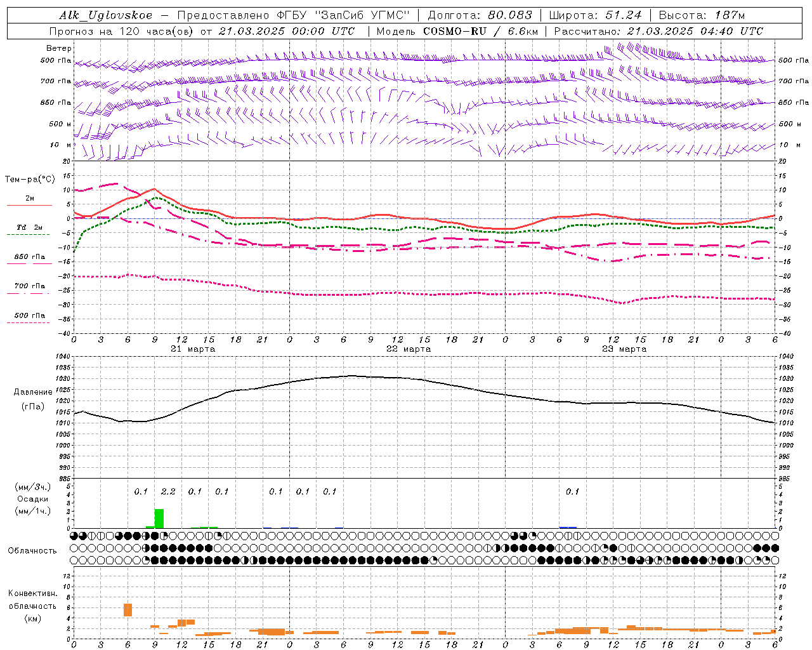Click Рассчитано: 21.03.2025 04:40 UTC
This screenshot has width=812, height=650.
click(658, 31)
